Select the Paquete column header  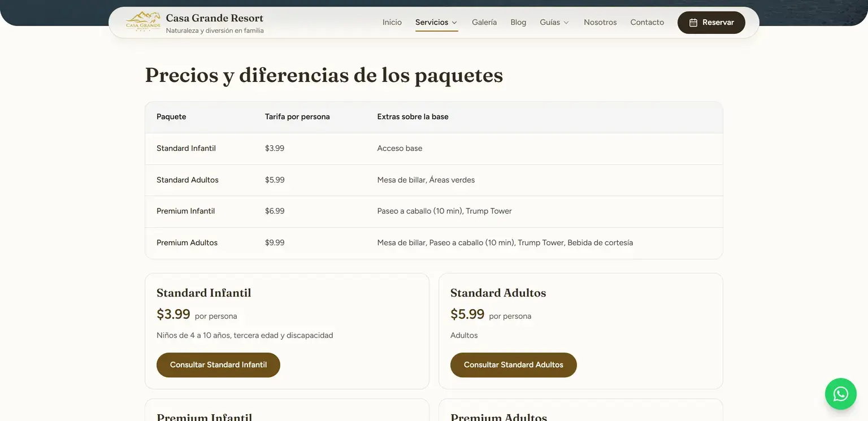point(171,117)
